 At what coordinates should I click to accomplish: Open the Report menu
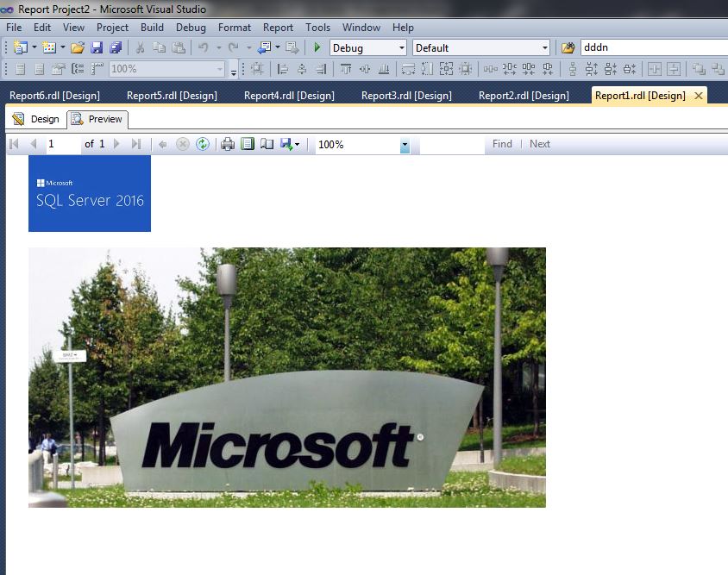point(278,28)
